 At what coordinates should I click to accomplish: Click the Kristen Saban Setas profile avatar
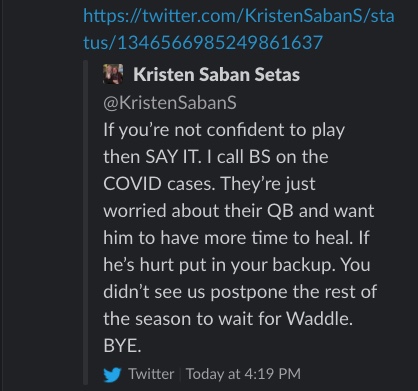(x=113, y=74)
